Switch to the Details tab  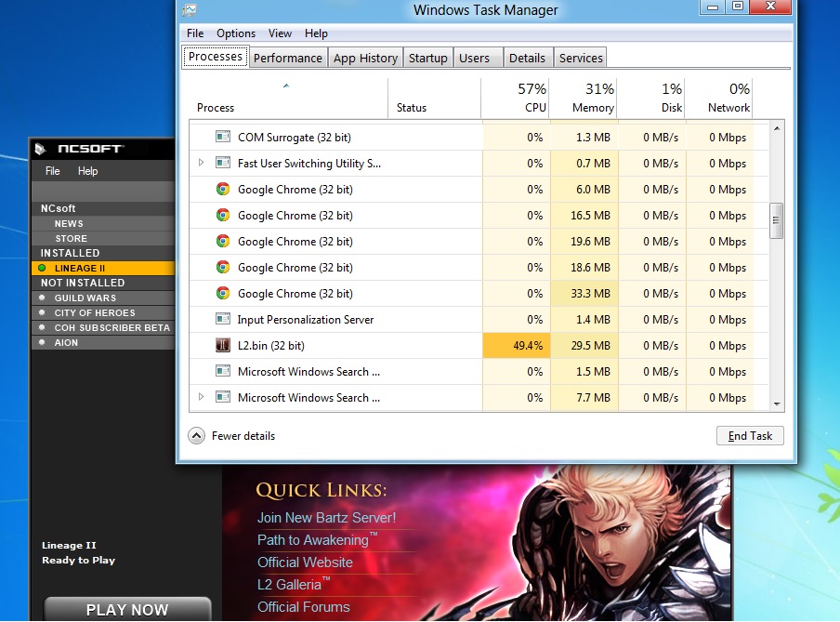[x=527, y=58]
